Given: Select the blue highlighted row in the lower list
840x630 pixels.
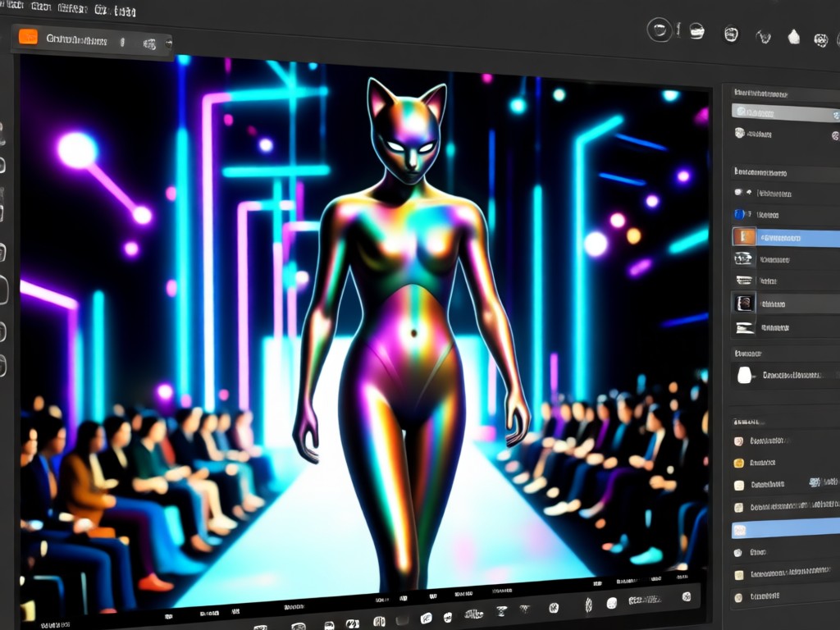Looking at the screenshot, I should click(x=785, y=530).
